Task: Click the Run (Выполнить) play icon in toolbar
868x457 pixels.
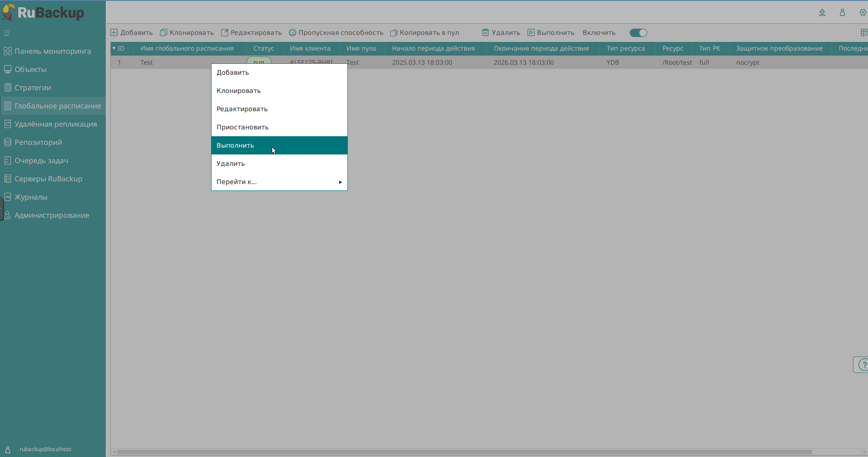Action: pyautogui.click(x=531, y=33)
